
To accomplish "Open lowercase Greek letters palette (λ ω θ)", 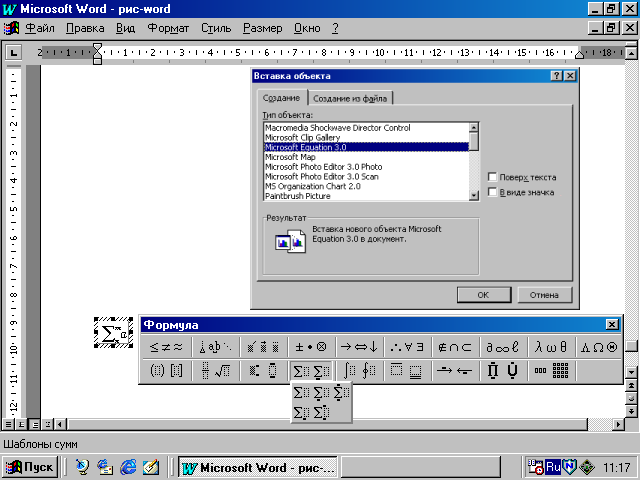I will point(551,347).
